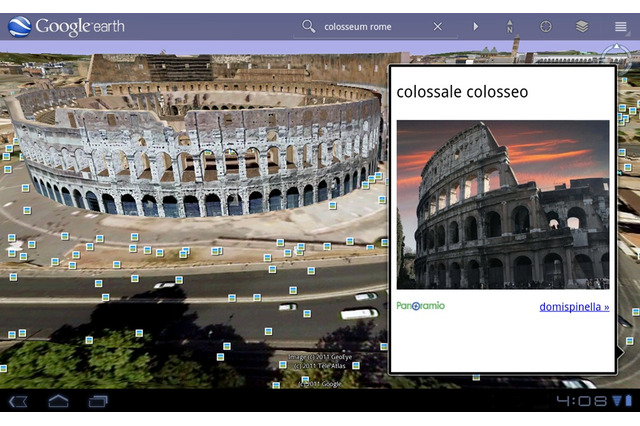The height and width of the screenshot is (426, 640).
Task: Tap the Google Earth logo
Action: pyautogui.click(x=66, y=27)
